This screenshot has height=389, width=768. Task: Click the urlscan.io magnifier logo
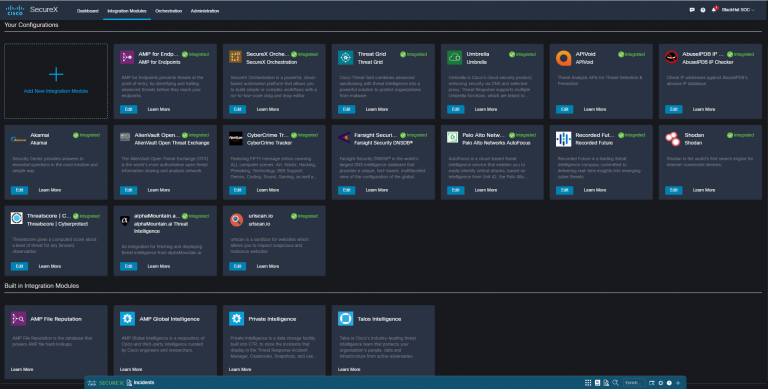coord(236,219)
